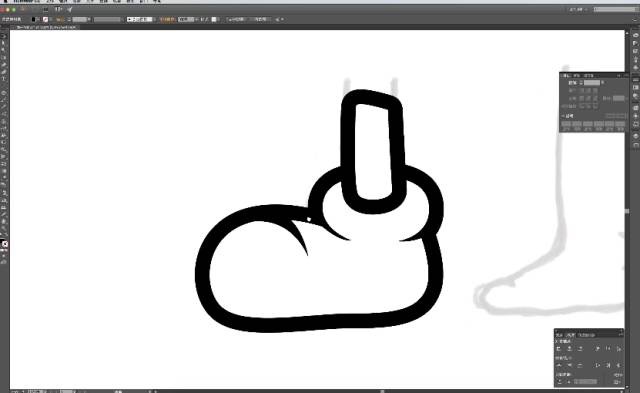This screenshot has height=393, width=640.
Task: Click the distribute spacing value field
Action: 586,382
